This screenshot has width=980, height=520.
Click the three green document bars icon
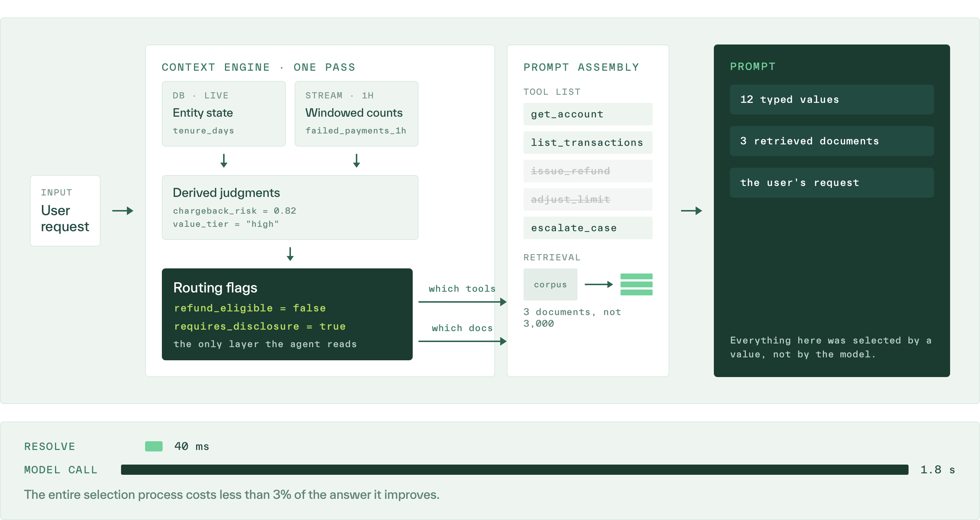636,284
